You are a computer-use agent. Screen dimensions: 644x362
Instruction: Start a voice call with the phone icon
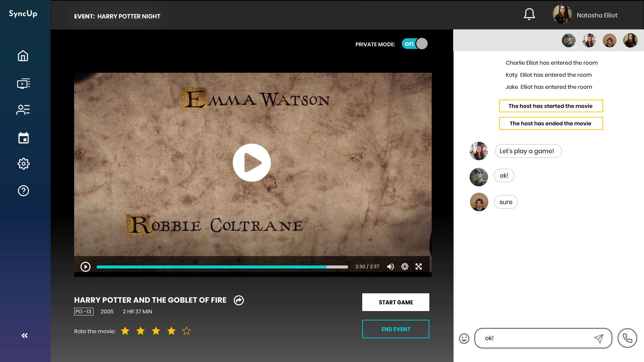point(628,338)
